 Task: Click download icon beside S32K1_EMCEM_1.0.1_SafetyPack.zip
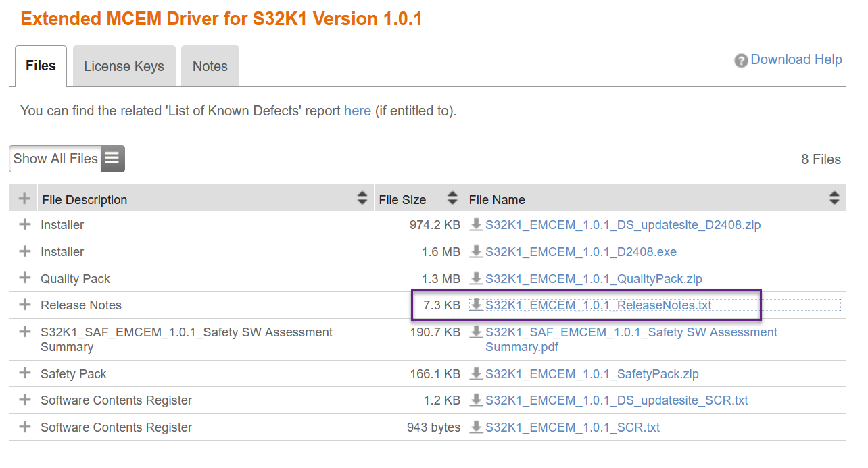point(477,373)
